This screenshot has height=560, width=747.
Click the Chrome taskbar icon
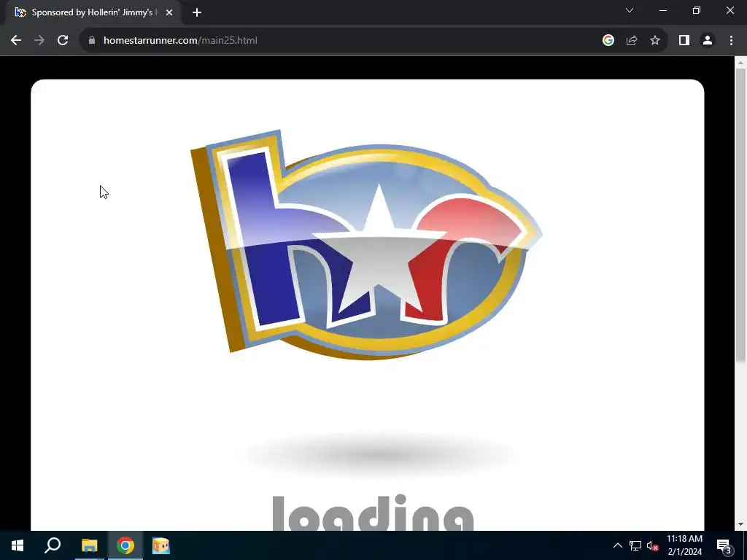pyautogui.click(x=125, y=545)
